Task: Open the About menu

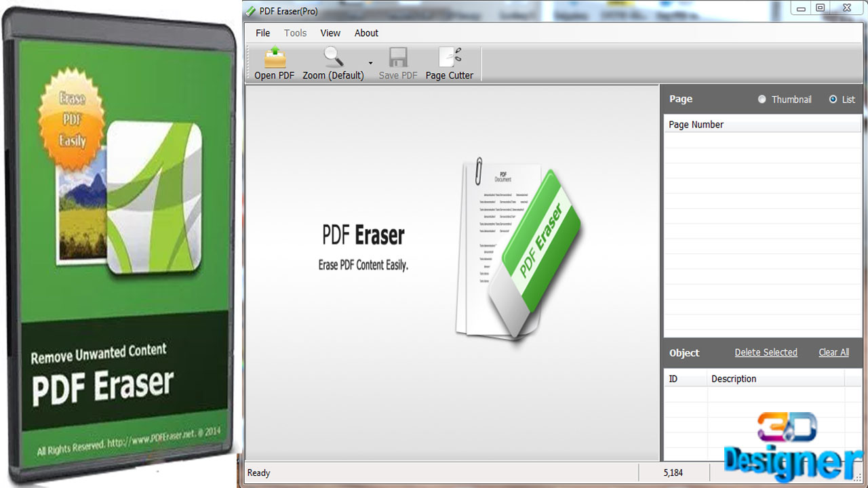Action: pos(367,33)
